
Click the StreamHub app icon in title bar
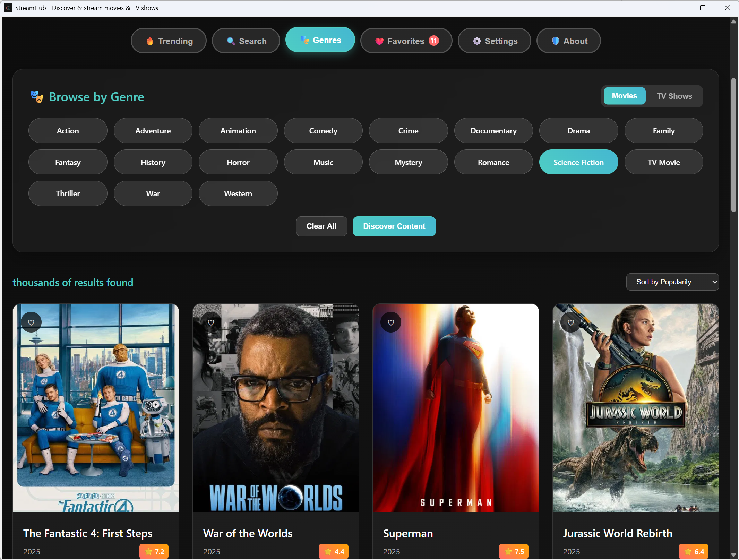point(8,8)
